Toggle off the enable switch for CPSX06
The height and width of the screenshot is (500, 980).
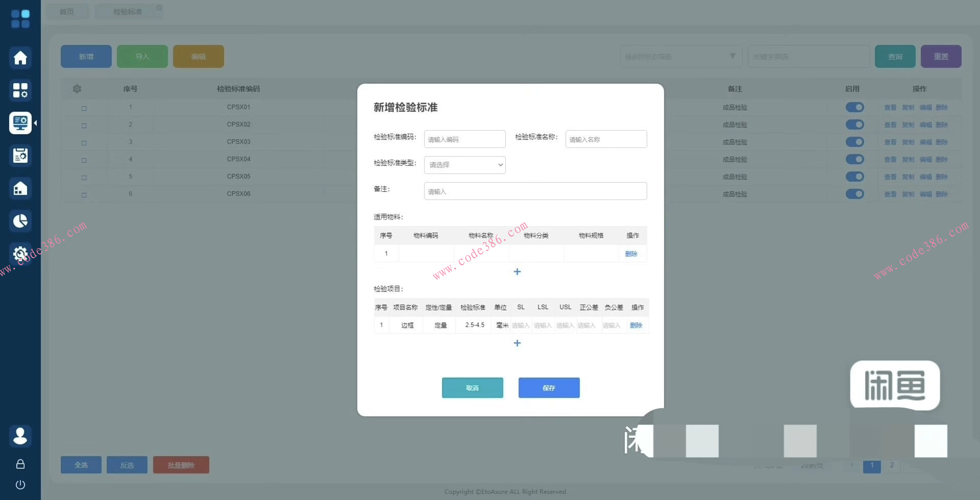click(854, 194)
